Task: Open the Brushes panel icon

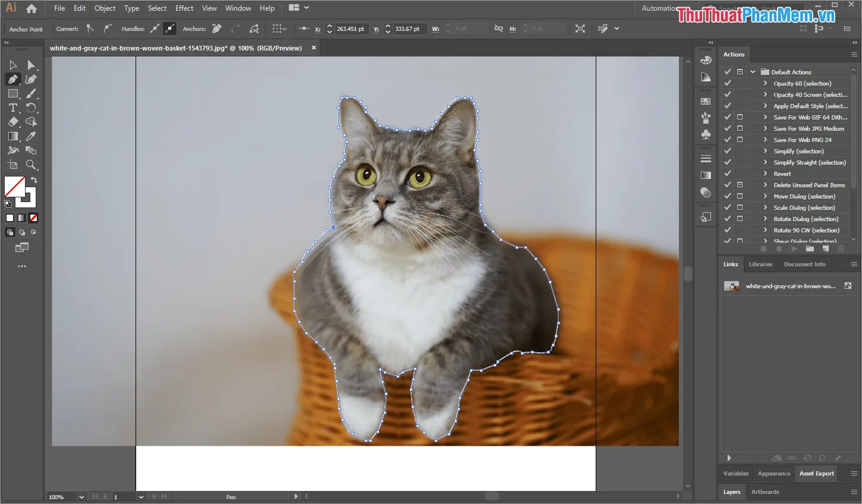Action: [x=706, y=118]
